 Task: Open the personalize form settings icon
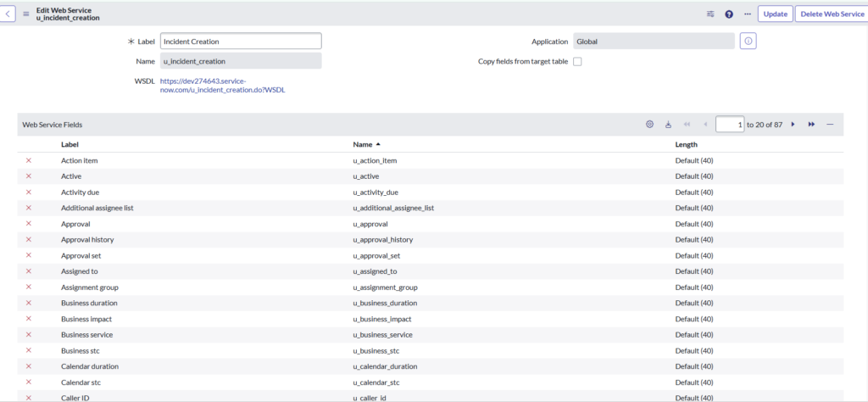tap(710, 14)
